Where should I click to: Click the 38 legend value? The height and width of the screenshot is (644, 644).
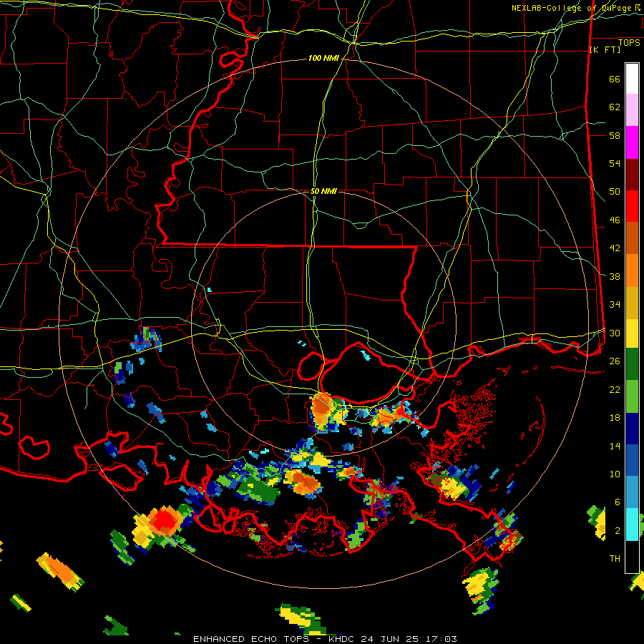coord(615,276)
